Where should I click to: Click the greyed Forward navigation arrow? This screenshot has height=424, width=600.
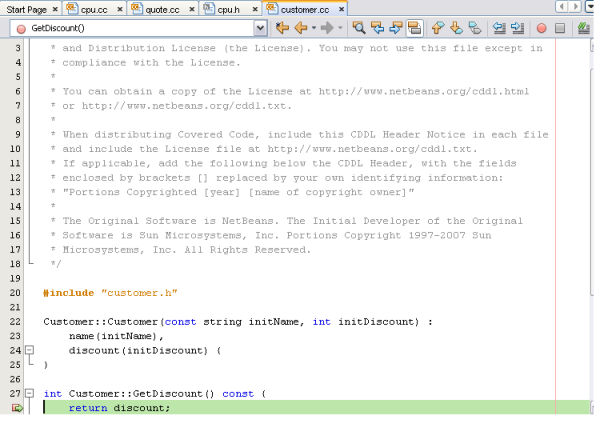tap(327, 28)
